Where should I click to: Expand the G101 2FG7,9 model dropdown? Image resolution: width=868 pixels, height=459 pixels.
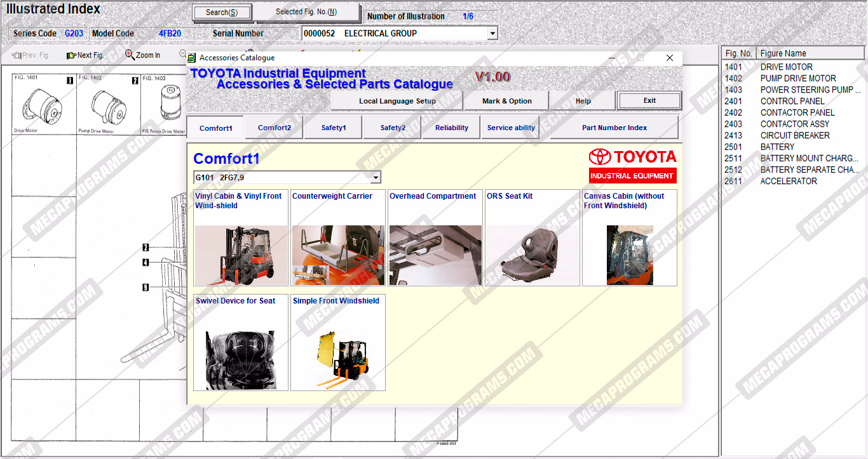[376, 178]
